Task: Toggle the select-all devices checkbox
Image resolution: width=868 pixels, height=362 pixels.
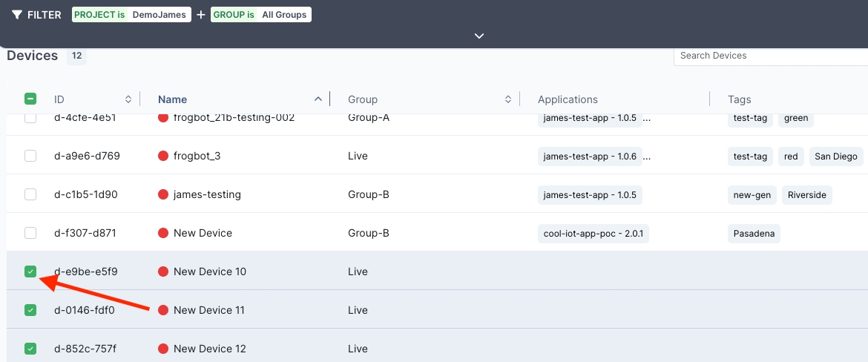Action: pos(30,99)
